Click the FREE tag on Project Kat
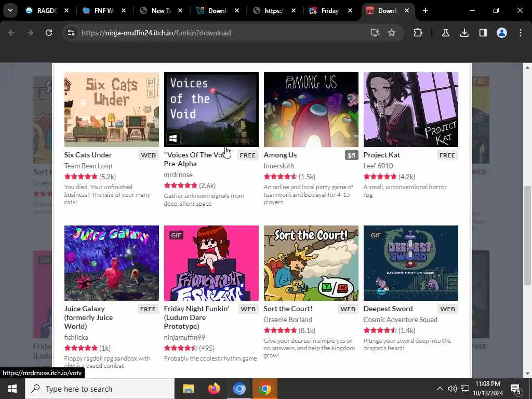The height and width of the screenshot is (399, 532). (x=447, y=155)
